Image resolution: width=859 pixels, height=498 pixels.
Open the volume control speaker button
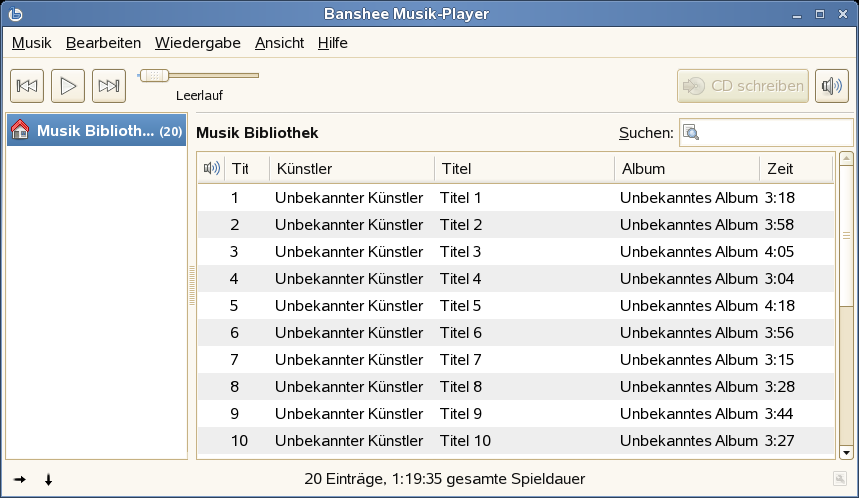pos(831,86)
